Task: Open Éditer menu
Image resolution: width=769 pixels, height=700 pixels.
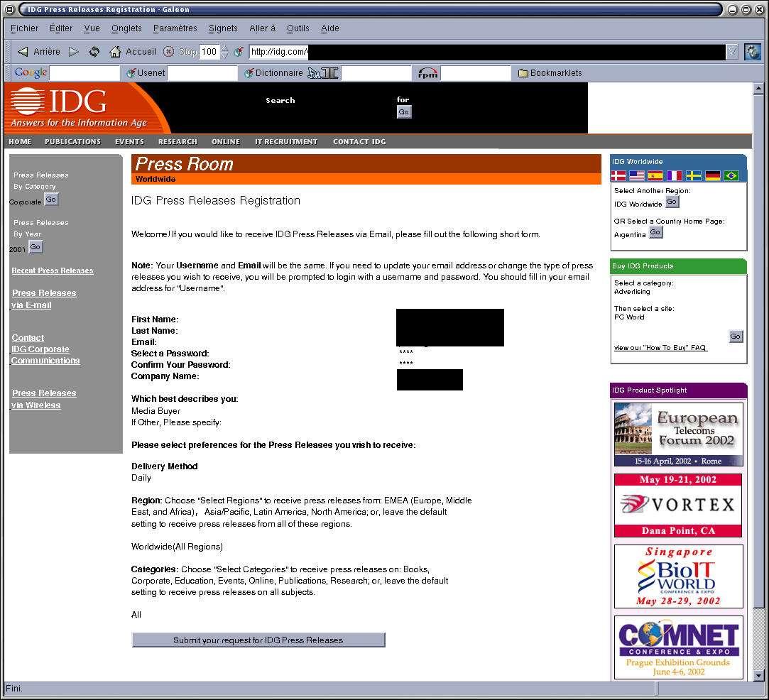Action: (x=61, y=28)
